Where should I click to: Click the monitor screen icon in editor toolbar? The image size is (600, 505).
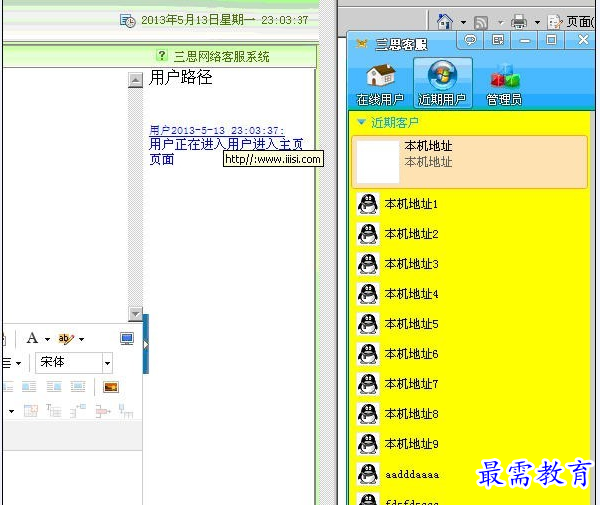coord(127,339)
